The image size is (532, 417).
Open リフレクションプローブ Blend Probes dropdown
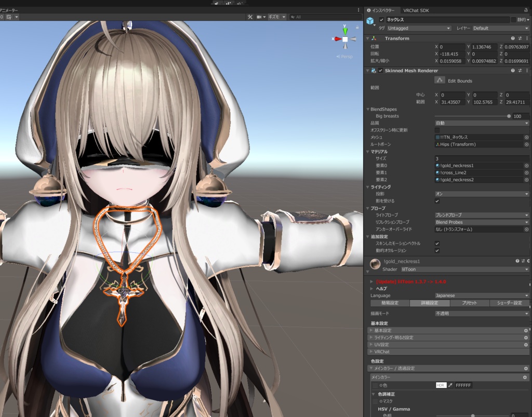point(482,222)
